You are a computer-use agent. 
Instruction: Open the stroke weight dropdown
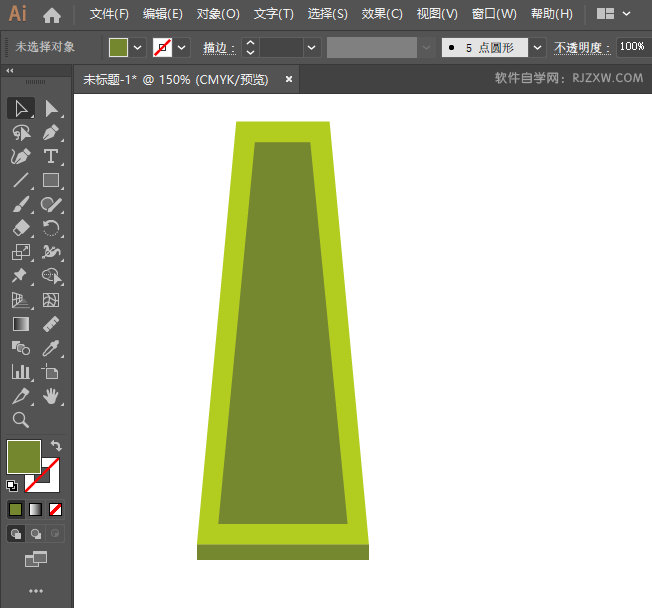pos(312,47)
